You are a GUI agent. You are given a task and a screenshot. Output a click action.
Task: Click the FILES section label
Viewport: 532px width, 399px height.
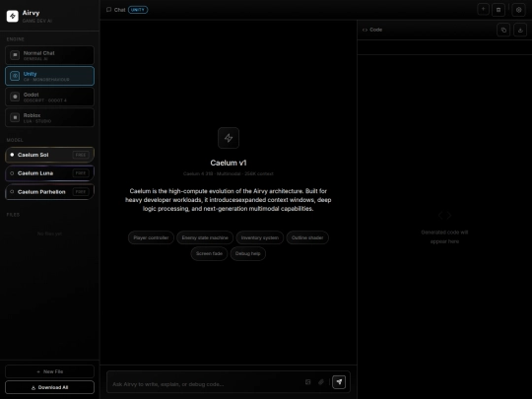point(13,215)
